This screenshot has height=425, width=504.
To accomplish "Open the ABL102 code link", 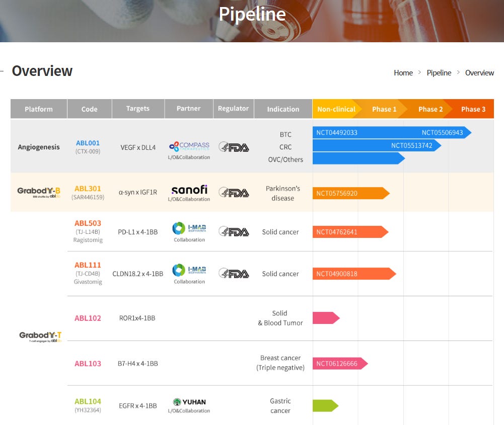I will (x=88, y=318).
